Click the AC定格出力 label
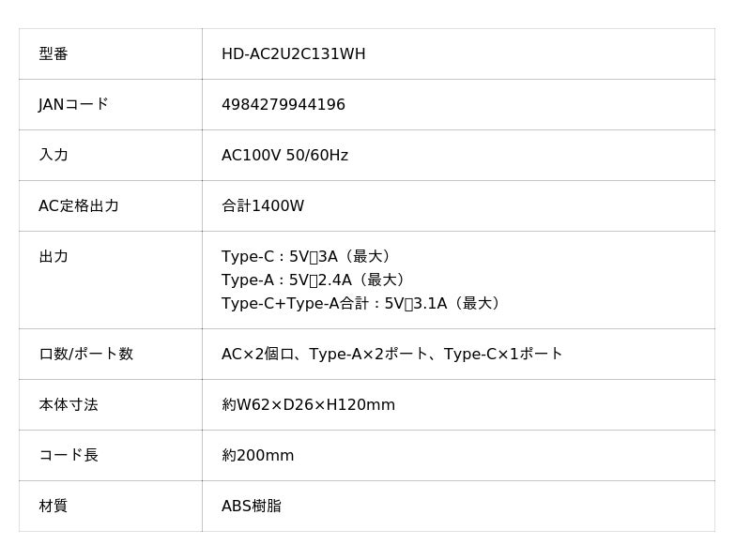Viewport: 751px width, 560px height. pyautogui.click(x=78, y=206)
